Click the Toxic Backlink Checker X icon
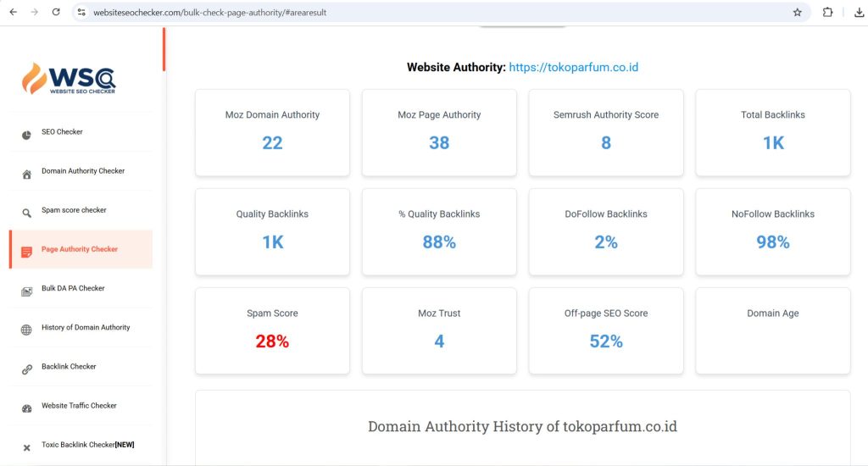Image resolution: width=868 pixels, height=466 pixels. click(26, 447)
